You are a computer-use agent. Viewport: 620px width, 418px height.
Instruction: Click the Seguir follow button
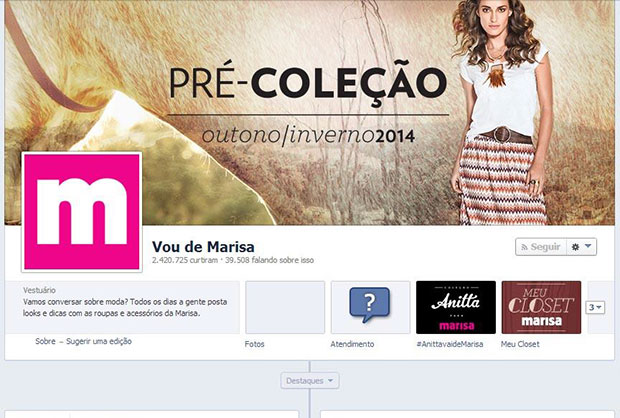541,247
